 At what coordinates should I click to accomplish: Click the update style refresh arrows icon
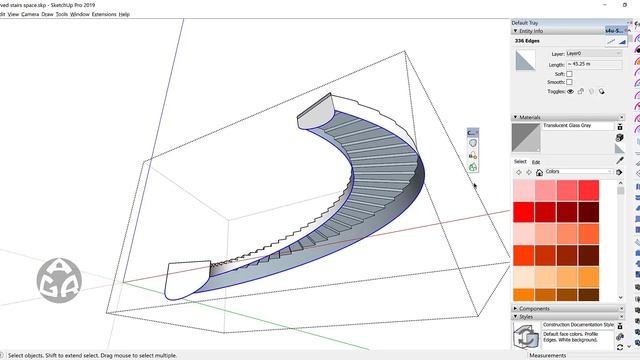[620, 347]
